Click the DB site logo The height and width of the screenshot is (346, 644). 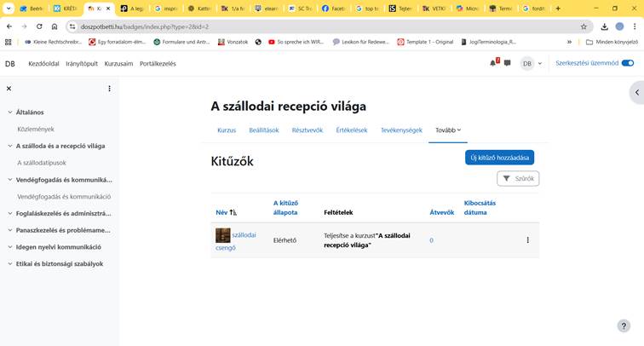coord(10,64)
